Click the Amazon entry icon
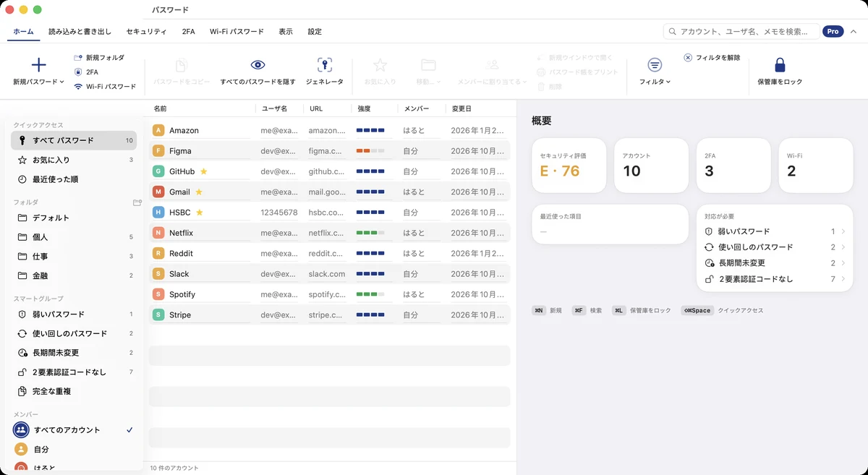Screen dimensions: 868x475 pyautogui.click(x=158, y=130)
